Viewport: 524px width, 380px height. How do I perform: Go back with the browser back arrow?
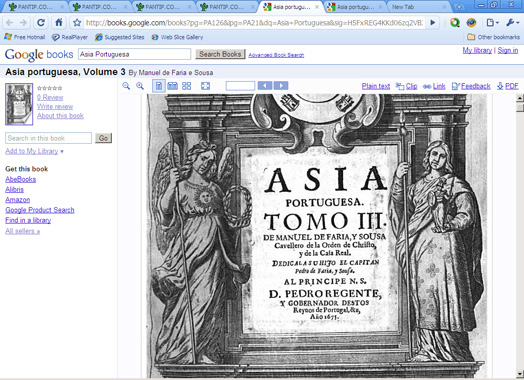[x=9, y=23]
